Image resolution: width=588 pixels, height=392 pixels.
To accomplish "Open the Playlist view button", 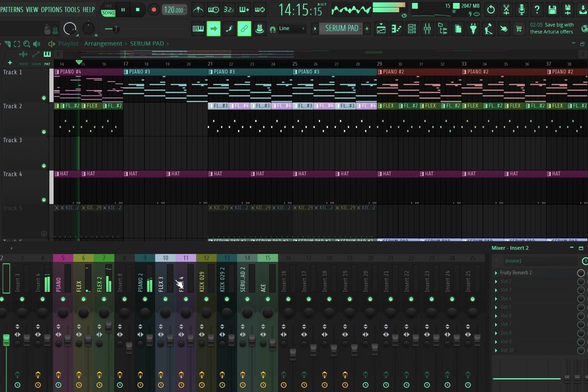I will point(381,29).
